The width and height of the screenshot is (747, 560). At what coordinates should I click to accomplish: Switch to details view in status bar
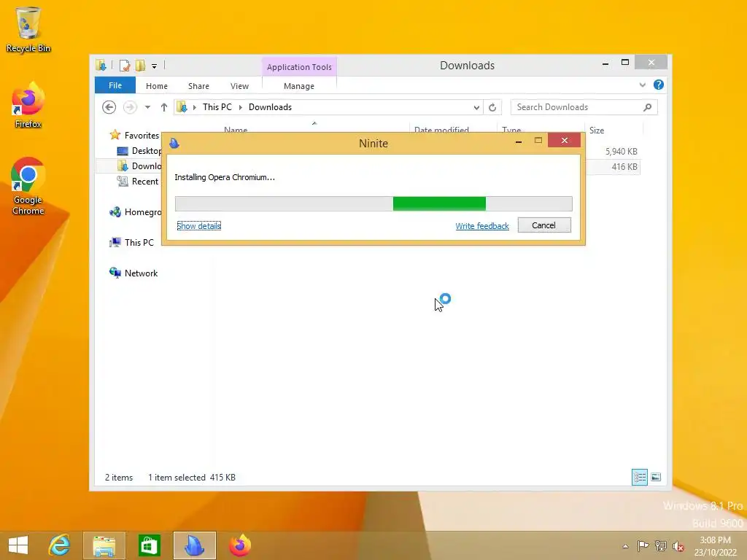pos(639,477)
